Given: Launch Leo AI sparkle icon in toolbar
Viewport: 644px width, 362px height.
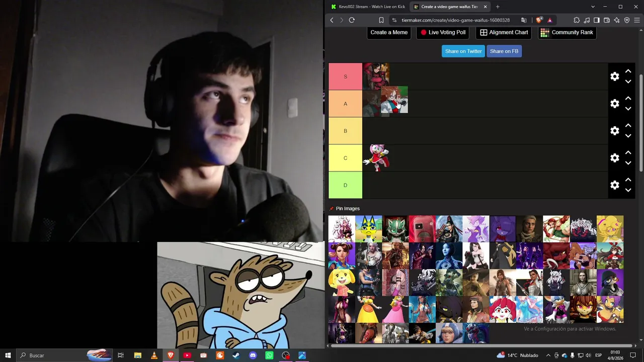Looking at the screenshot, I should (617, 20).
